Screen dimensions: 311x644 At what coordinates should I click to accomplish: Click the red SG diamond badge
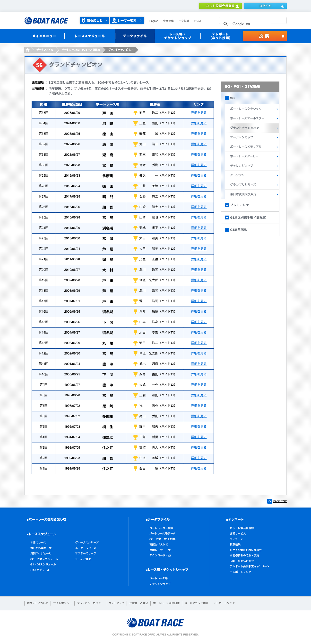[x=39, y=65]
